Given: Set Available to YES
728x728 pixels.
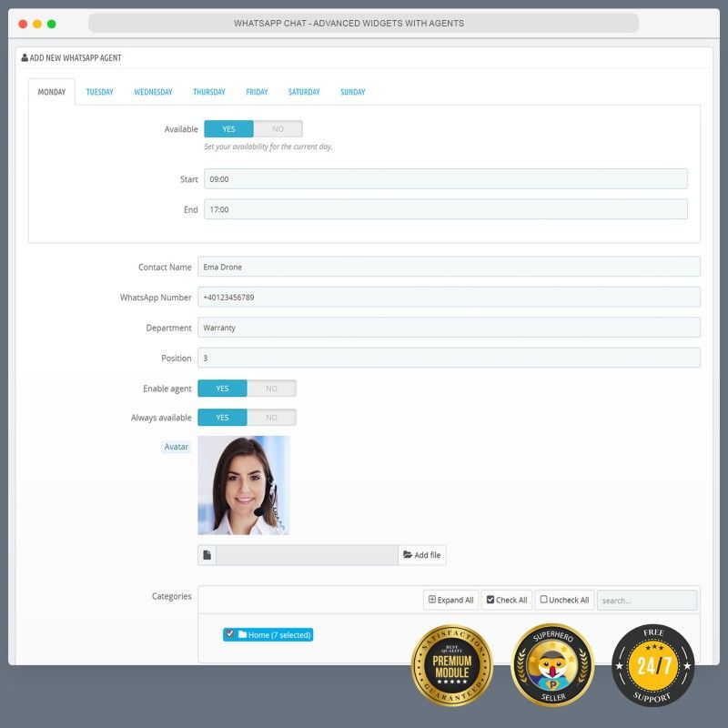Looking at the screenshot, I should [229, 129].
